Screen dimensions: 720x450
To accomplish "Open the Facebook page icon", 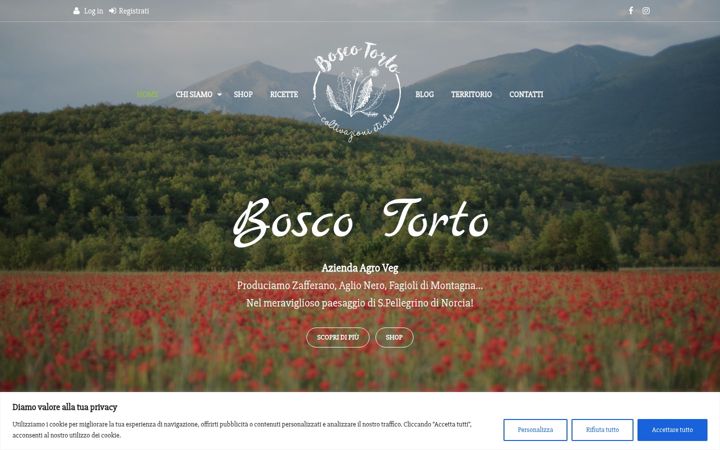I will (x=631, y=11).
